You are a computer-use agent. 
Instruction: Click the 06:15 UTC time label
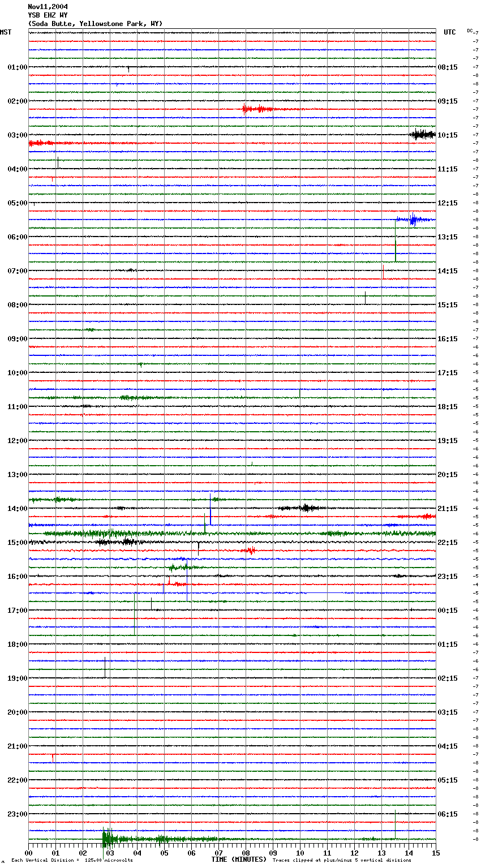(x=448, y=814)
